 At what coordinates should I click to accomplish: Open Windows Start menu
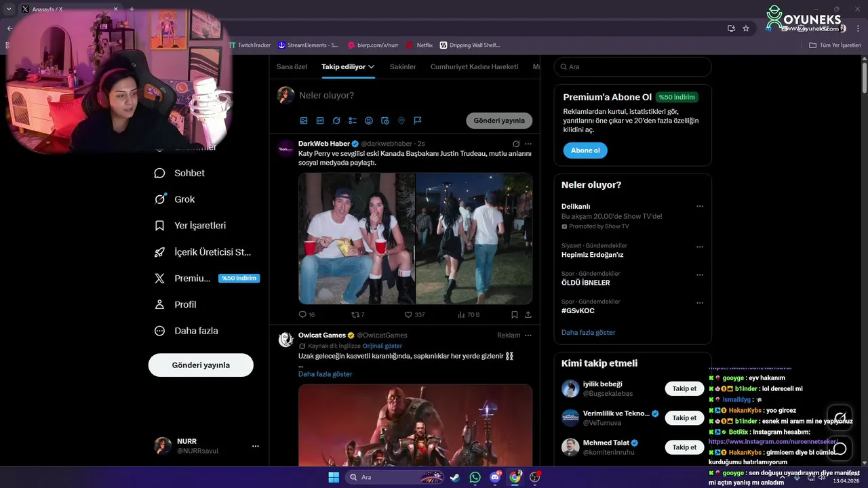tap(334, 477)
